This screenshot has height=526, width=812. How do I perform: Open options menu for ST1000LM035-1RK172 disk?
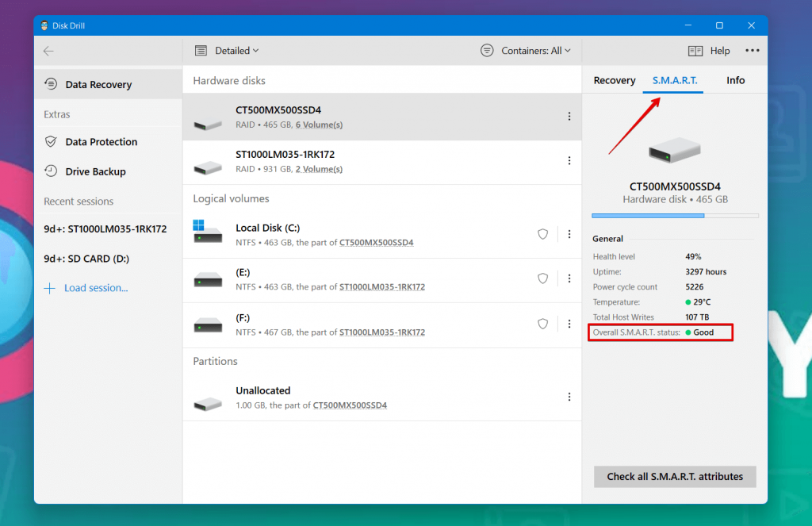coord(569,161)
